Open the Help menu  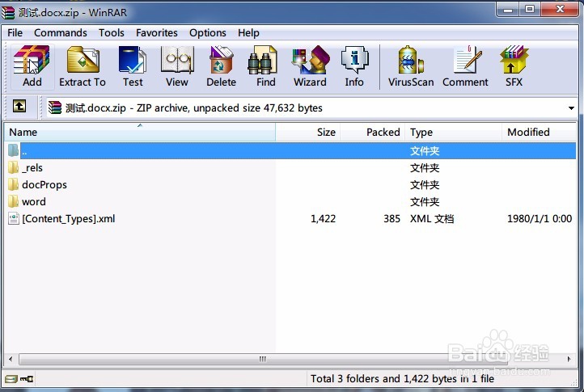248,33
